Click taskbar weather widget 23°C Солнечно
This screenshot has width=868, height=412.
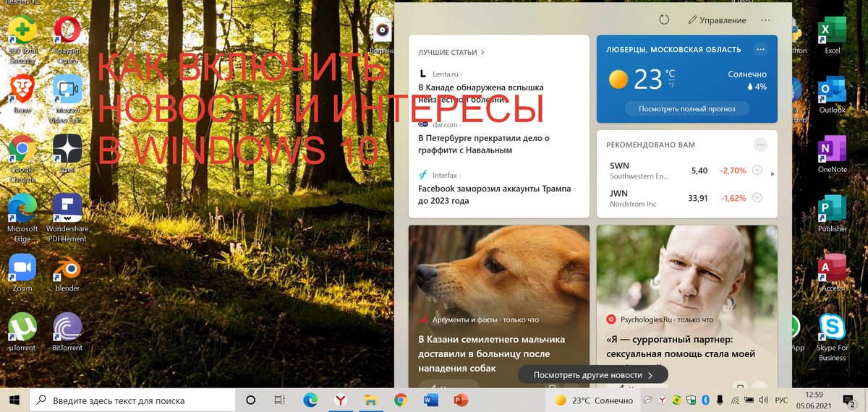(x=593, y=400)
